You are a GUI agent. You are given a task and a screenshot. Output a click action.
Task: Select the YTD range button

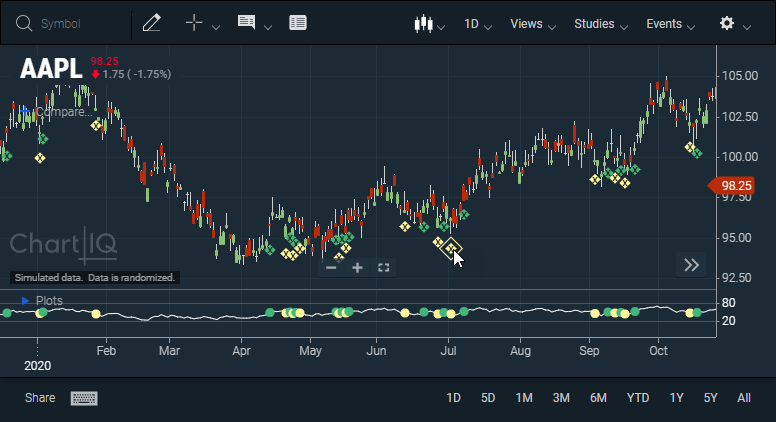point(637,398)
